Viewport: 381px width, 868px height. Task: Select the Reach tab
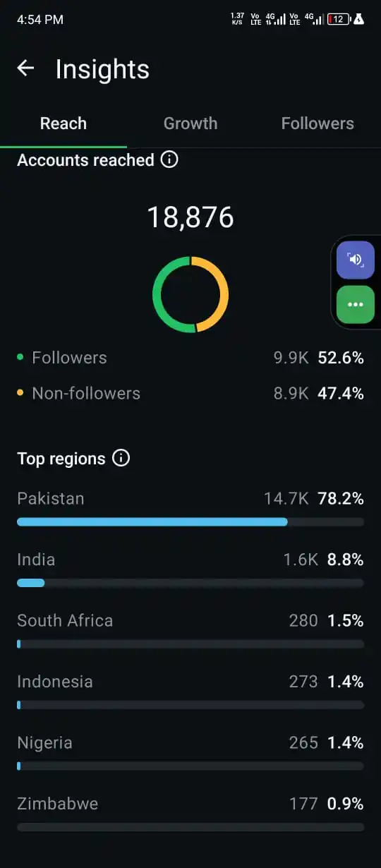64,123
